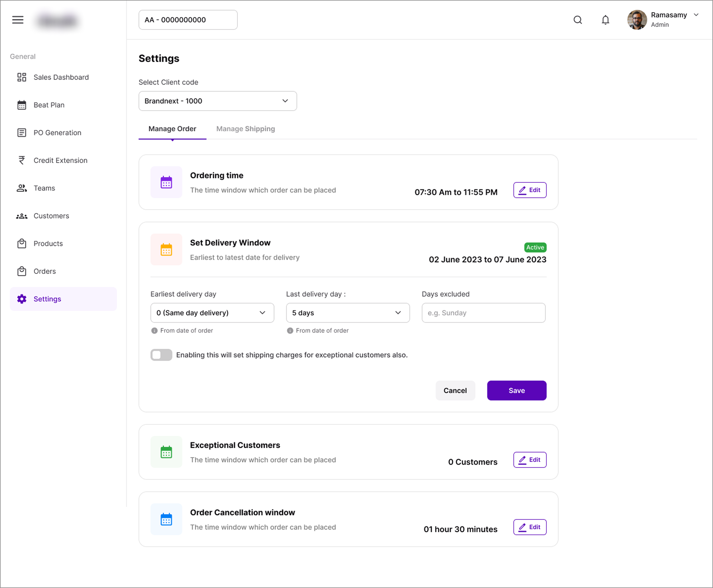713x588 pixels.
Task: Expand the Ramasamy account chevron
Action: 696,15
